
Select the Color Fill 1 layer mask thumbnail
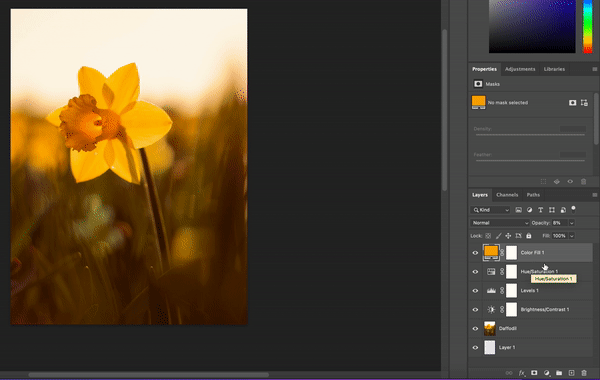coord(511,253)
